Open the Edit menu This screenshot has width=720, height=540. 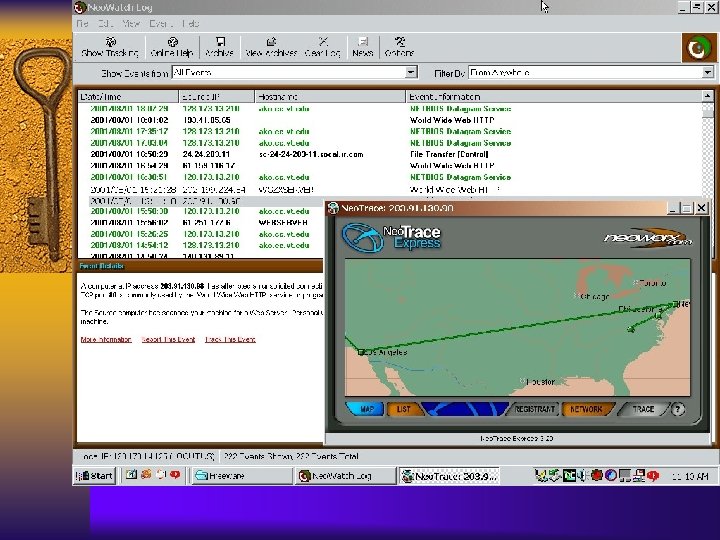pyautogui.click(x=106, y=23)
